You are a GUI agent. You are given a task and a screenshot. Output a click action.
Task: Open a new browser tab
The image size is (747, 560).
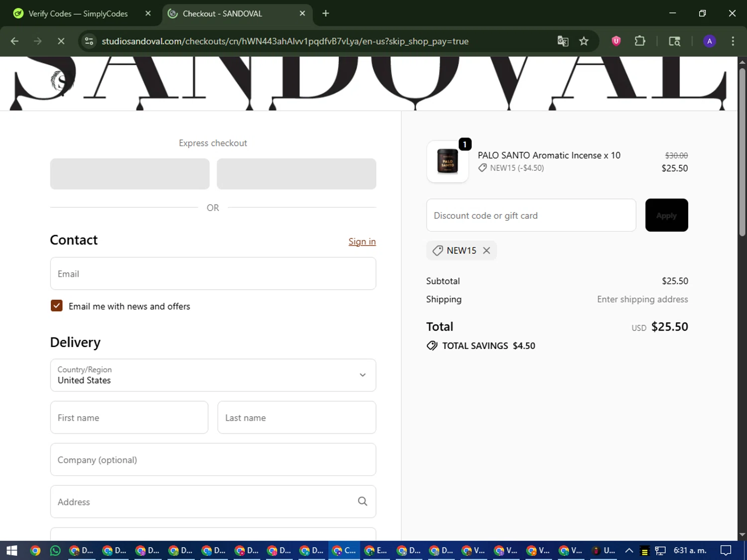coord(326,13)
